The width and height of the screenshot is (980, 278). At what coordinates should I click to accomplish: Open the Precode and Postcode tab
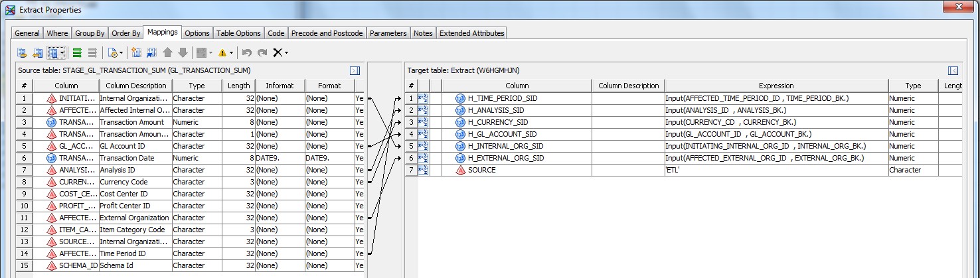[327, 33]
